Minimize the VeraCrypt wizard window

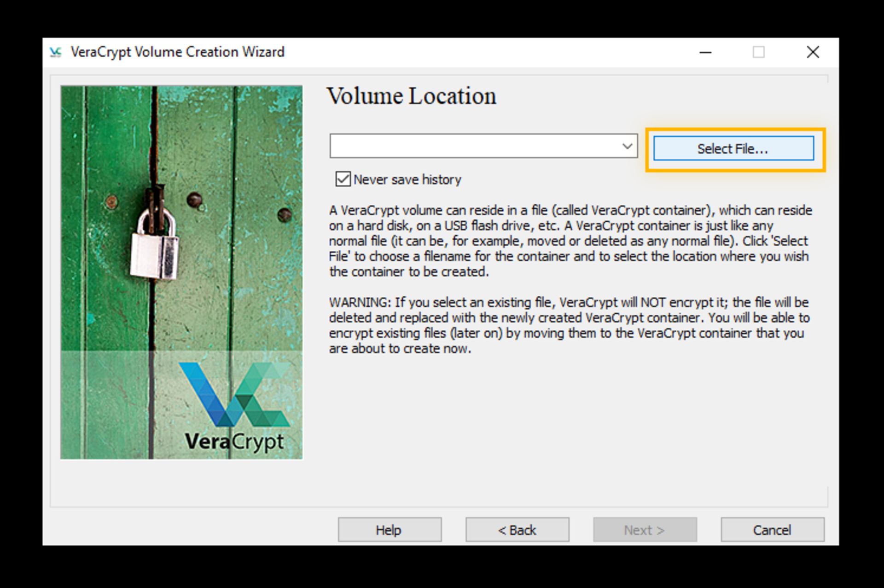[x=705, y=52]
